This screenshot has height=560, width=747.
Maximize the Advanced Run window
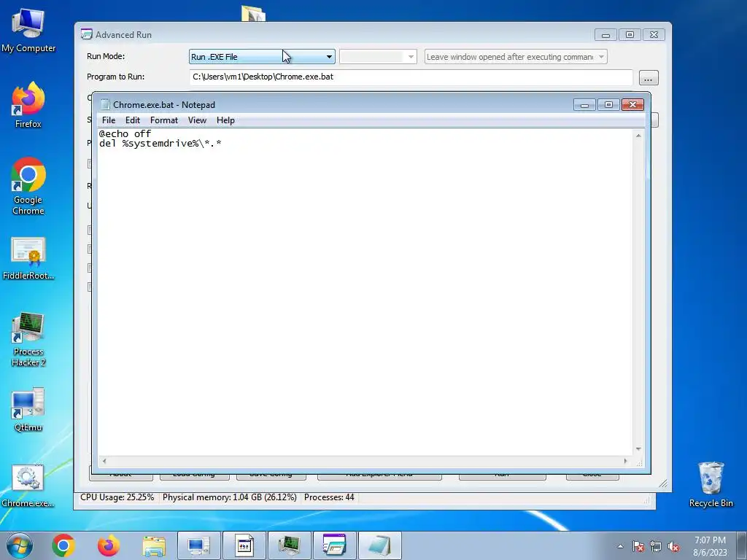point(630,35)
